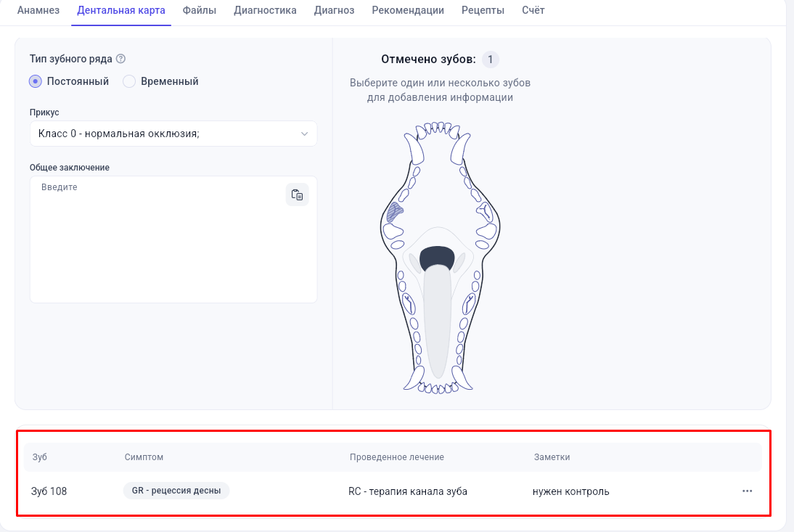Switch to the Рекомендации tab
794x532 pixels.
[408, 10]
